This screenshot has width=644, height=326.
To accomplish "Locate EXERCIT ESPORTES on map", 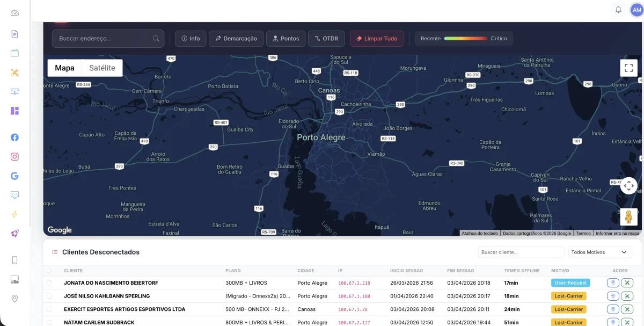I will [x=613, y=309].
